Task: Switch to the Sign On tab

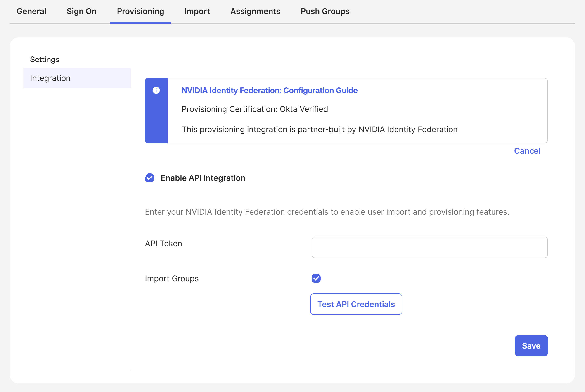Action: [82, 11]
